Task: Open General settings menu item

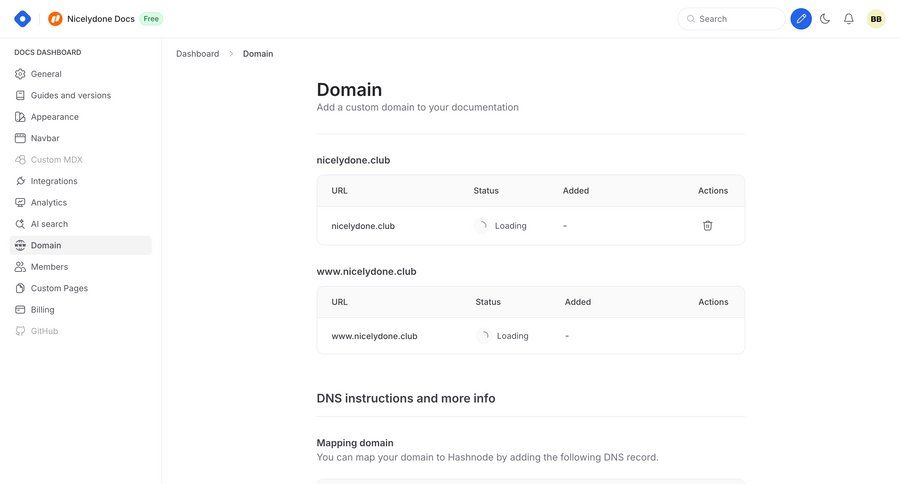Action: click(x=81, y=74)
